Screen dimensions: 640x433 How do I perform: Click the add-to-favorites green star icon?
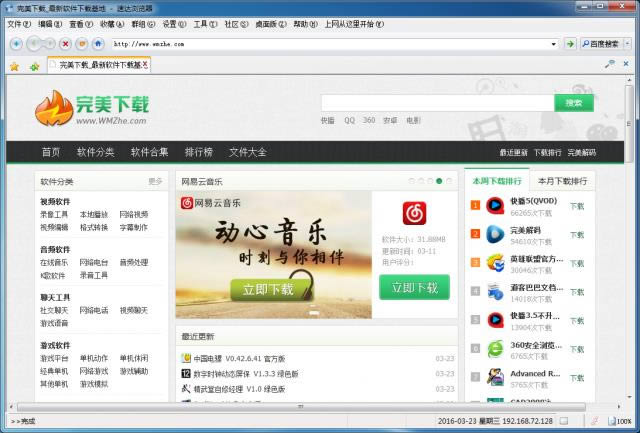tap(34, 66)
